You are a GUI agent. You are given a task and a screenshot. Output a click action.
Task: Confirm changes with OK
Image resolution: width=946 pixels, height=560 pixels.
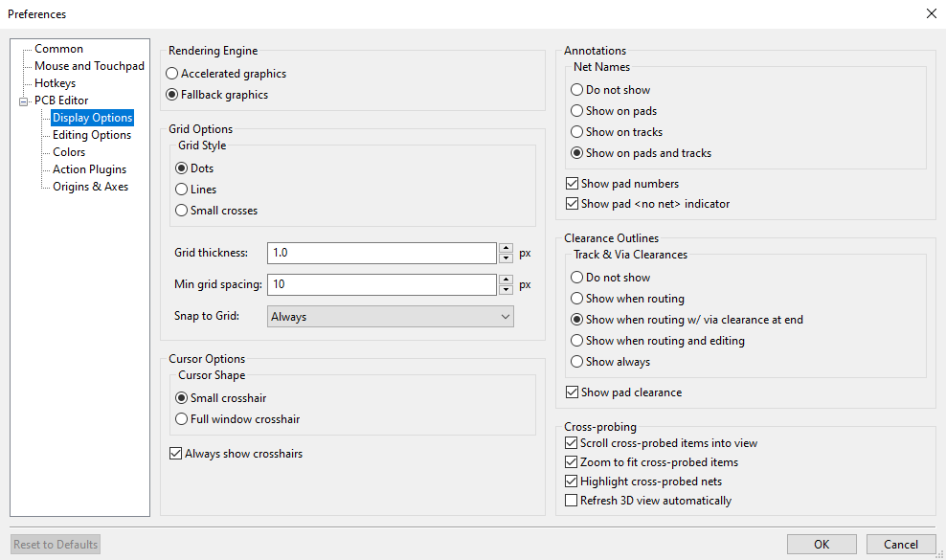[821, 543]
